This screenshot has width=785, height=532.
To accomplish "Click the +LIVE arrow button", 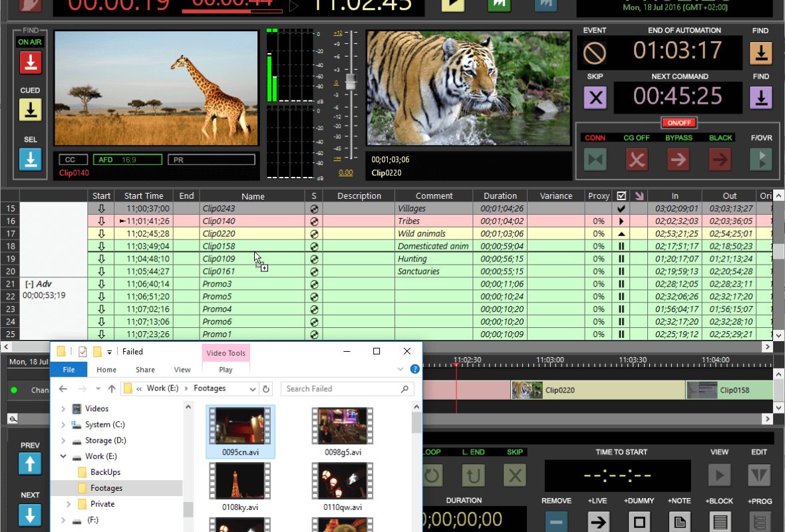I will (x=598, y=521).
